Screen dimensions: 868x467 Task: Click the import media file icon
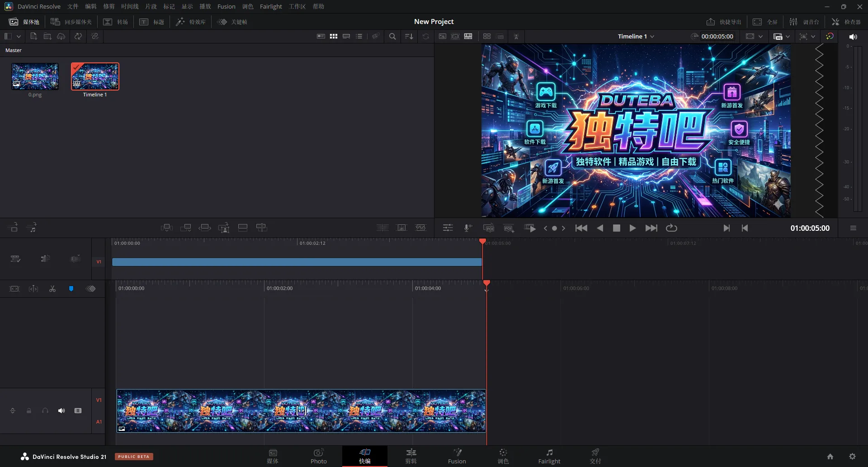[x=33, y=36]
